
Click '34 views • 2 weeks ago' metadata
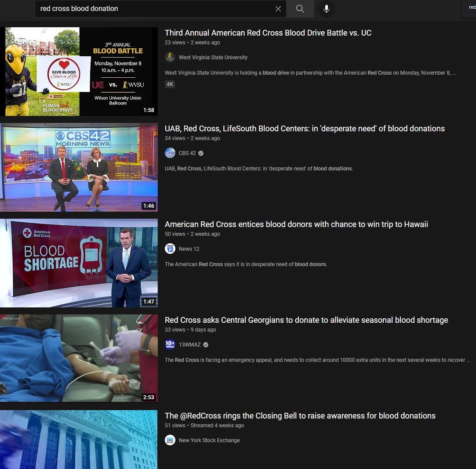tap(193, 138)
